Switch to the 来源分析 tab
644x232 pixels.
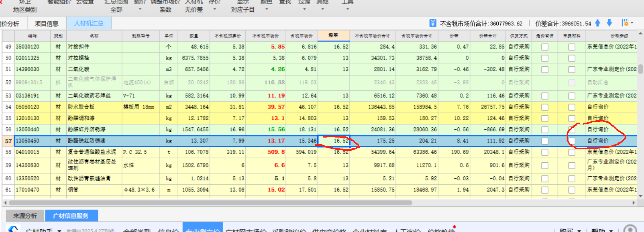25,216
